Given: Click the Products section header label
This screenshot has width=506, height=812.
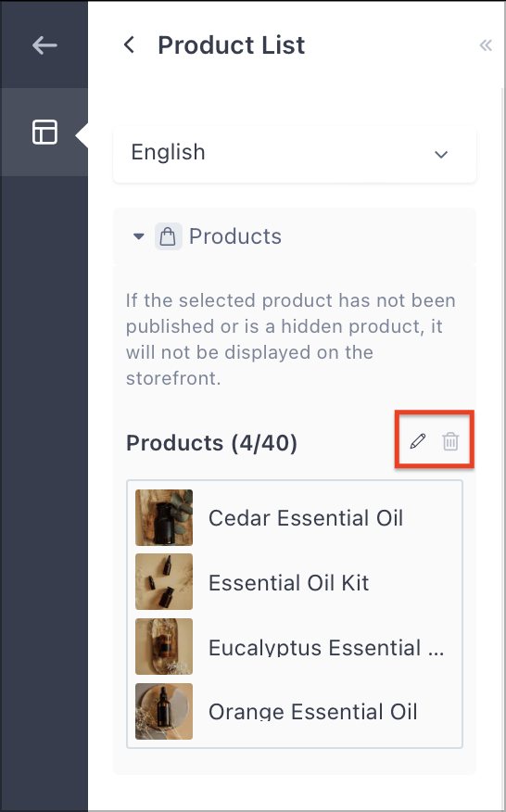Looking at the screenshot, I should point(235,236).
